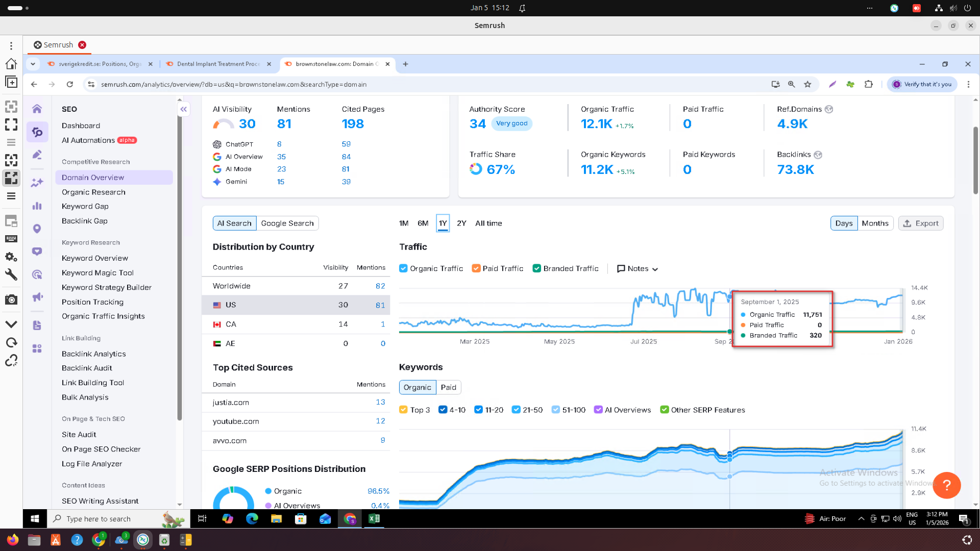Screen dimensions: 980x551
Task: Open the Reports document sidebar icon
Action: [37, 325]
